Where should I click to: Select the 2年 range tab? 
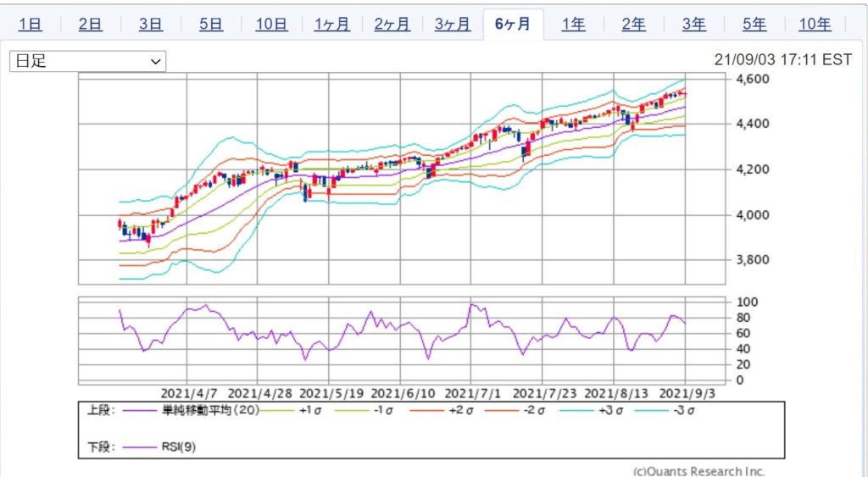pyautogui.click(x=633, y=24)
